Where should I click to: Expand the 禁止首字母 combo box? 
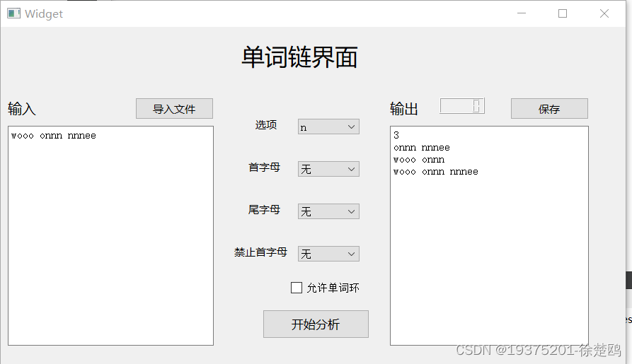click(x=328, y=254)
